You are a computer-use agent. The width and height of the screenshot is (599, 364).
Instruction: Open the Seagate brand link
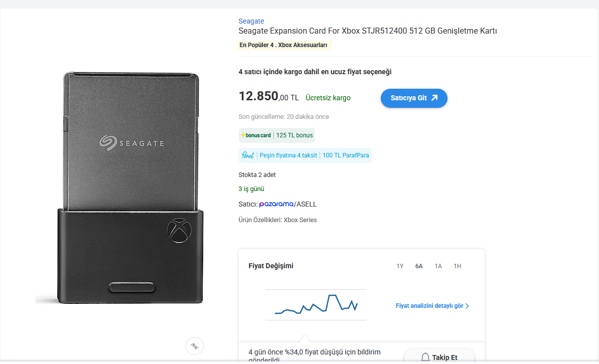[x=251, y=21]
